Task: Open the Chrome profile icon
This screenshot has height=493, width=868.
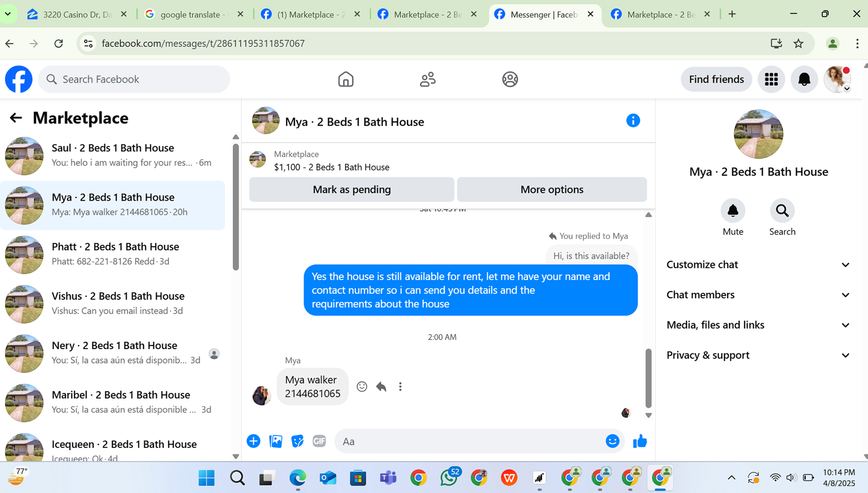Action: [x=832, y=43]
